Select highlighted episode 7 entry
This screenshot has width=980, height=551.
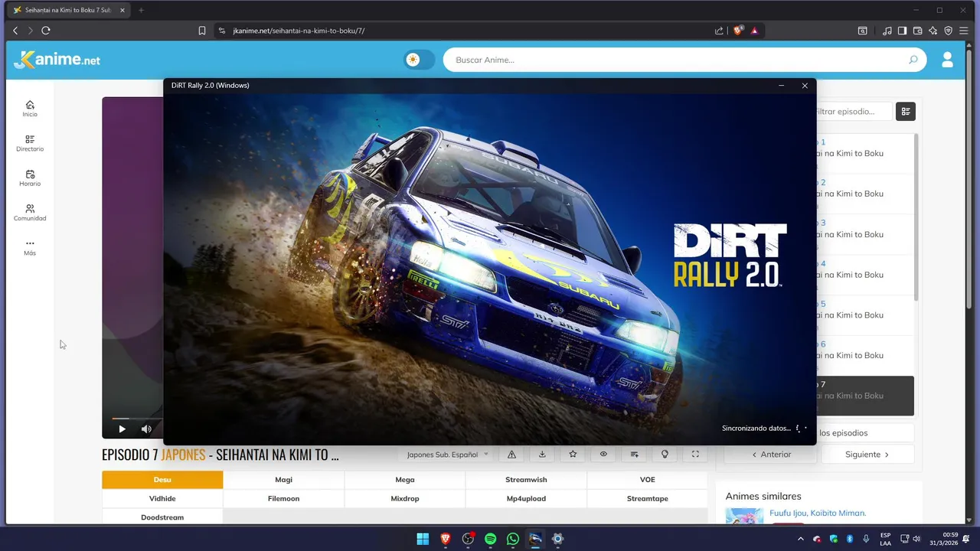tap(864, 396)
